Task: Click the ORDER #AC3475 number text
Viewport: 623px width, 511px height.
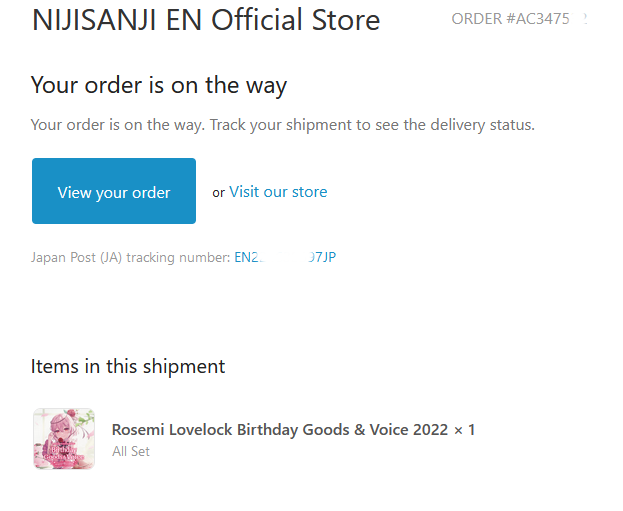Action: [510, 19]
